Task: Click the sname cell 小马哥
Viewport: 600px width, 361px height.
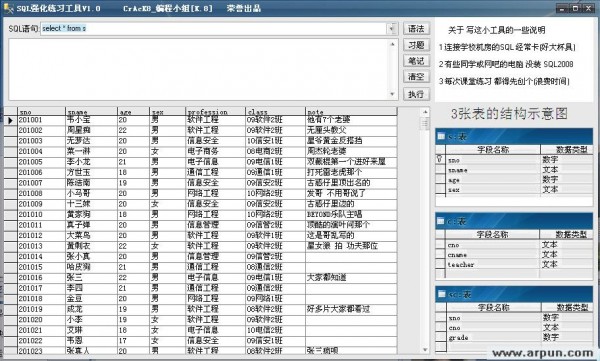Action: coord(91,193)
